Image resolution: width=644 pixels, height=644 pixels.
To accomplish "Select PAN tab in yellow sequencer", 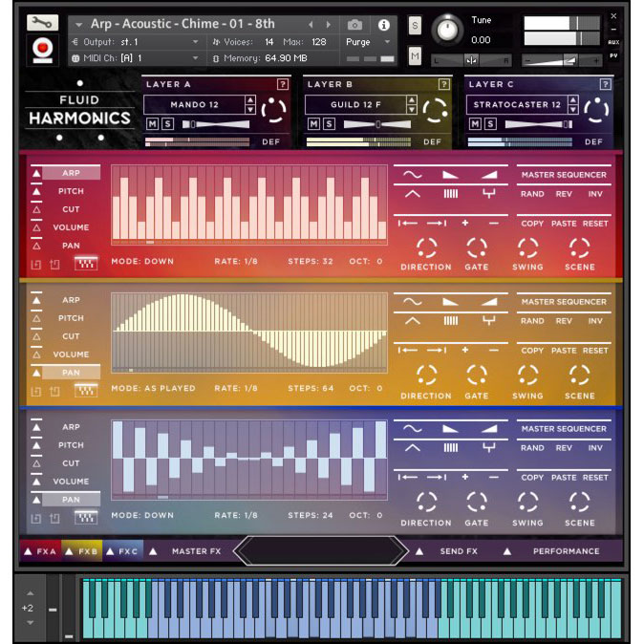I will (x=71, y=373).
